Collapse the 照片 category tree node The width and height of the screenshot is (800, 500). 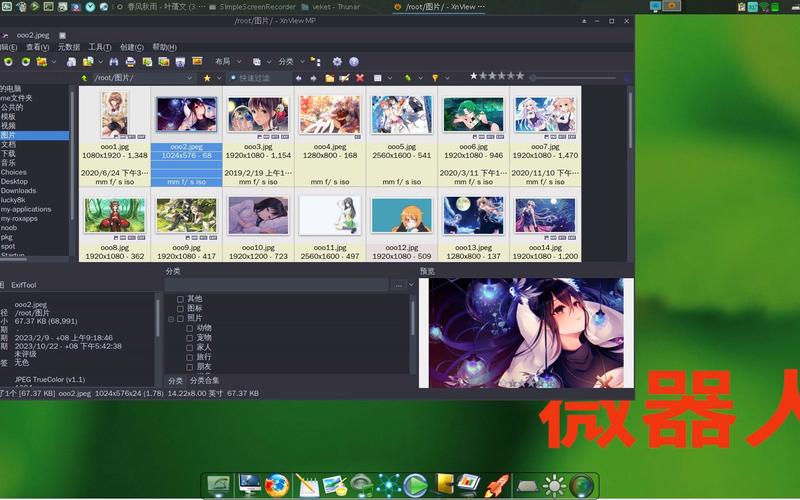171,319
